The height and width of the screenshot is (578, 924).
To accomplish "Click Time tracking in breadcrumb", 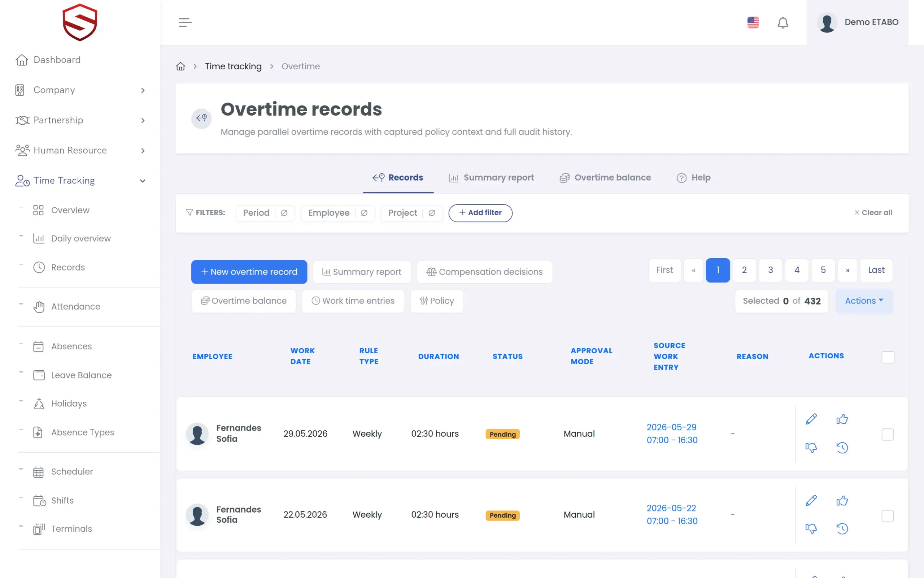I will coord(233,66).
